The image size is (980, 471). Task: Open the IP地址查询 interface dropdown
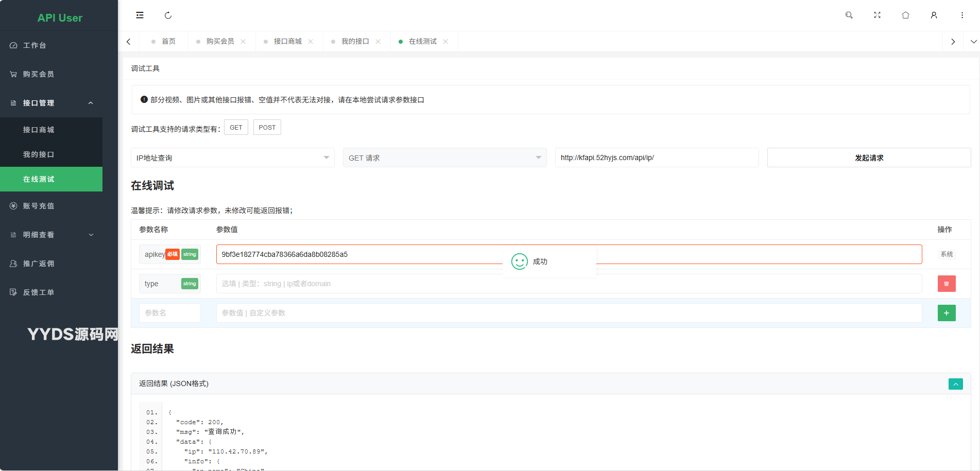tap(232, 158)
